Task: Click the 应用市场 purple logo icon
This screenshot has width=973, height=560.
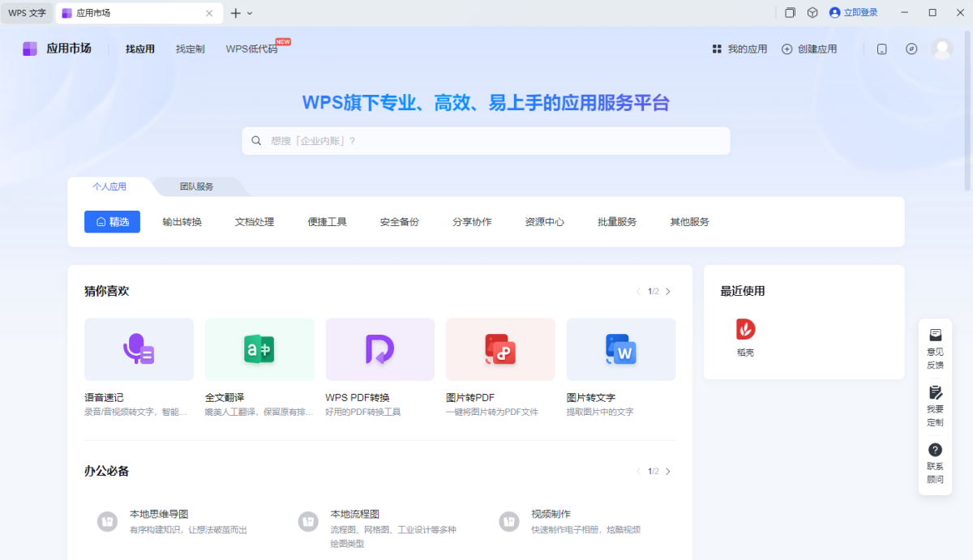Action: [x=30, y=49]
